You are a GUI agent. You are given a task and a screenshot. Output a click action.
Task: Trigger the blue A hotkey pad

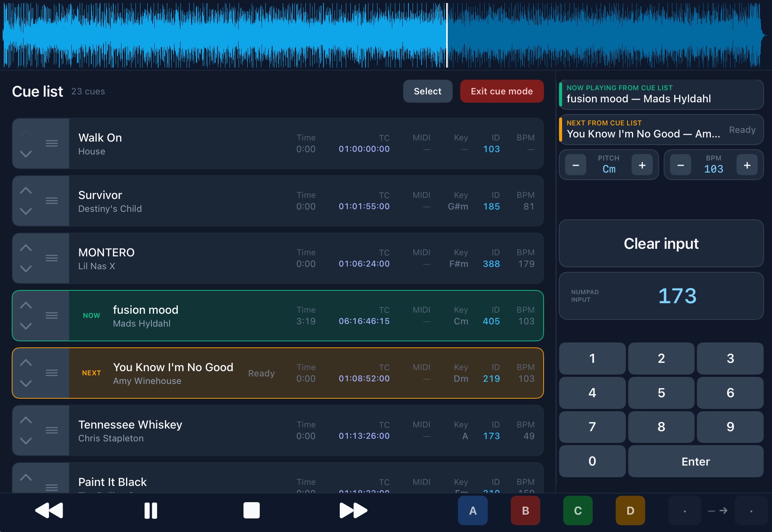tap(473, 510)
